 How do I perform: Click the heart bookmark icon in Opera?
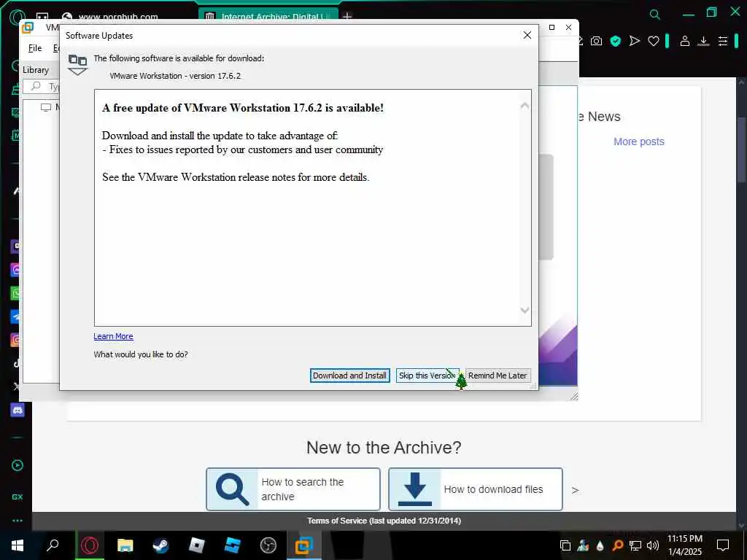pyautogui.click(x=653, y=42)
